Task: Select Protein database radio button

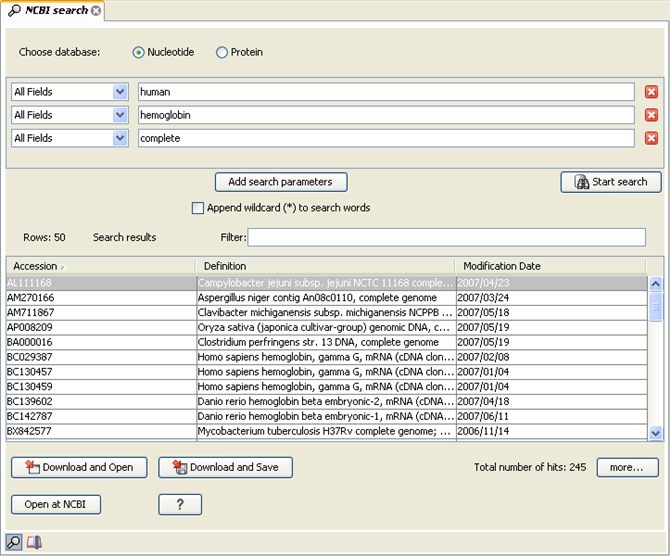Action: (222, 53)
